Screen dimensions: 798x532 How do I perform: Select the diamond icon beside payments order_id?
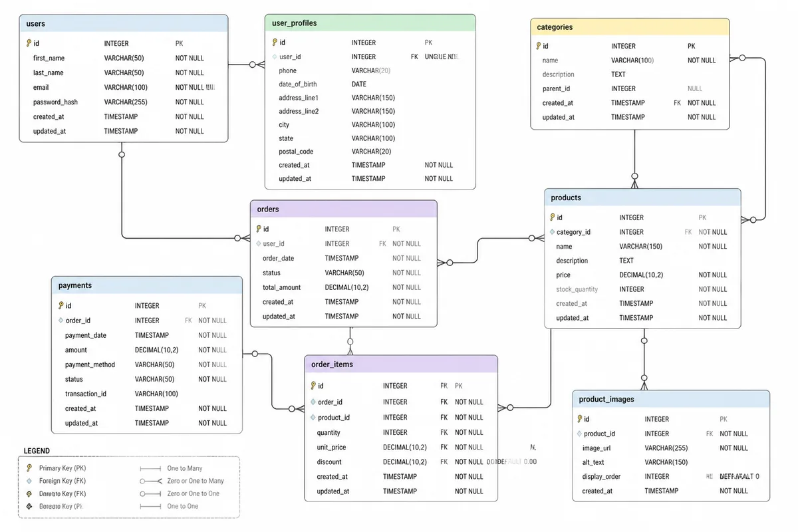pos(61,321)
